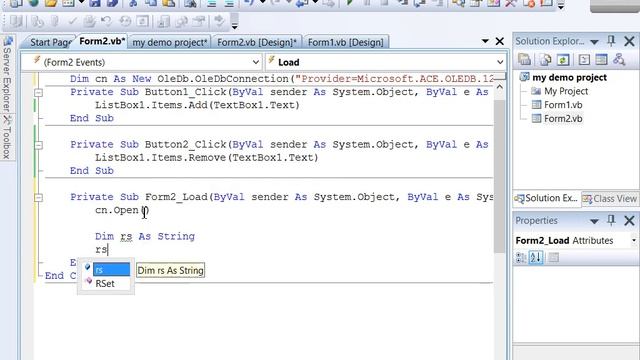
Task: Switch to Form2.vb [Design]* tab
Action: click(257, 42)
